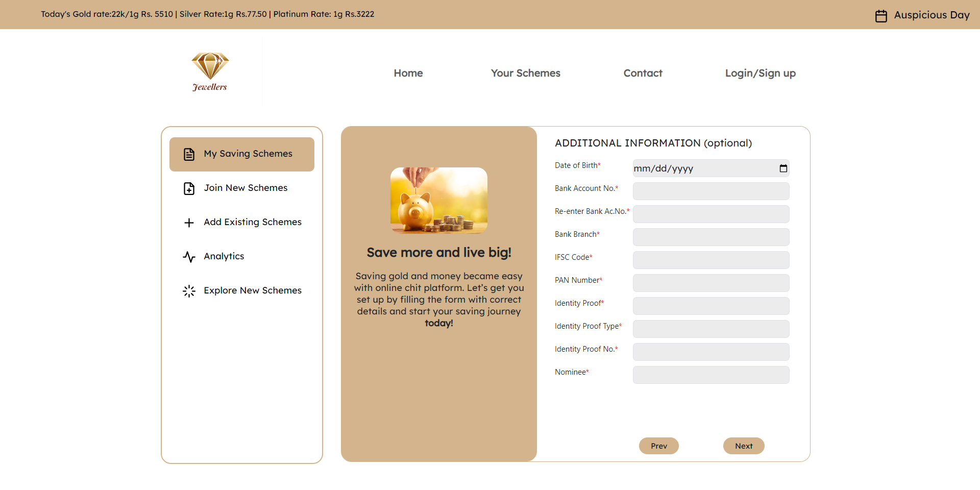This screenshot has height=490, width=980.
Task: Focus the Date of Birth field
Action: point(711,168)
